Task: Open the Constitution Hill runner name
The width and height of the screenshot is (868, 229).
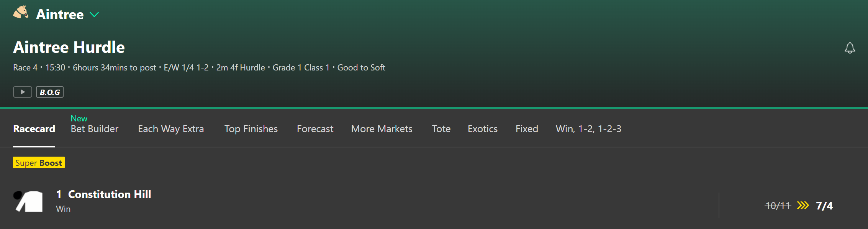Action: coord(110,194)
